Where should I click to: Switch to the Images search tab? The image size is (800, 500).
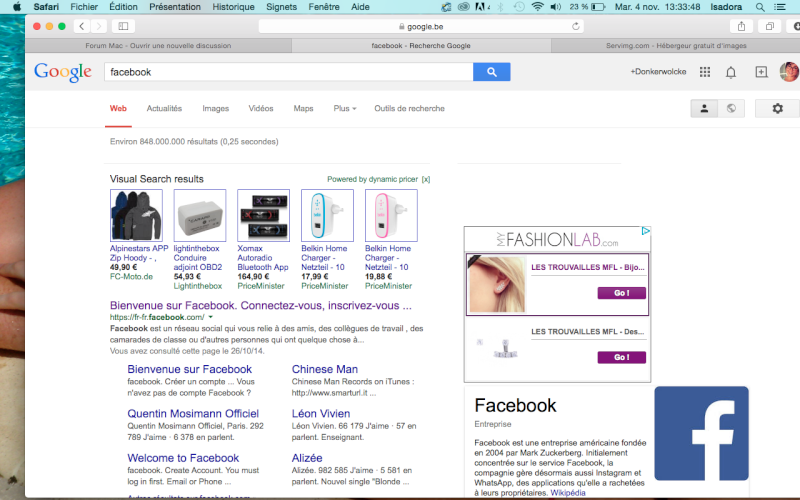pos(215,108)
